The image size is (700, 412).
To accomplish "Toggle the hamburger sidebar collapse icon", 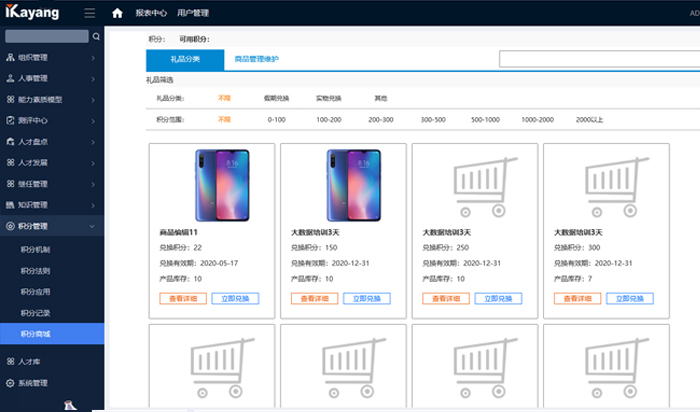I will (x=90, y=13).
